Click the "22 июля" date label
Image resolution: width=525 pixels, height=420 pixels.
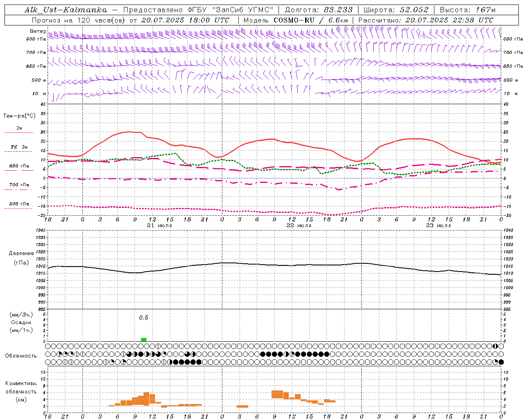(x=299, y=226)
